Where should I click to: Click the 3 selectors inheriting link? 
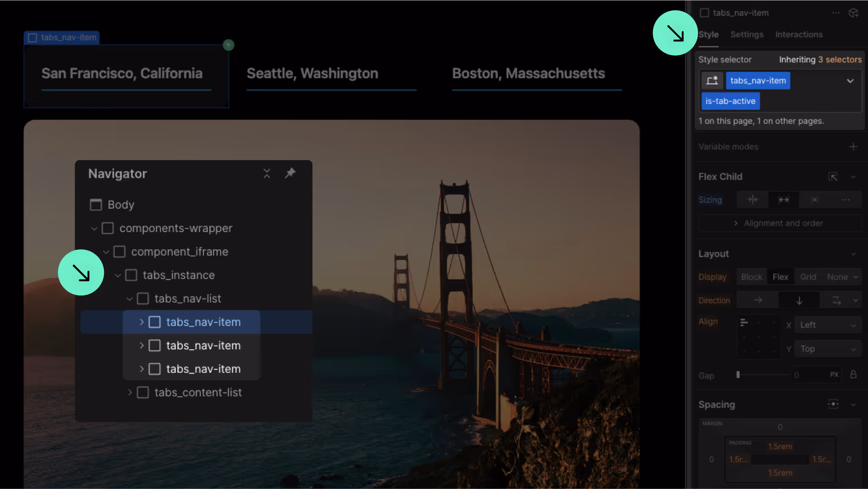point(840,60)
